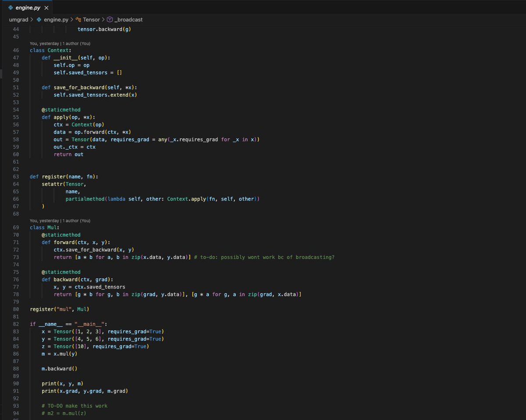Viewport: 526px width, 420px height.
Task: Click 'setattr(Tensor,' on line 64
Action: click(x=64, y=184)
